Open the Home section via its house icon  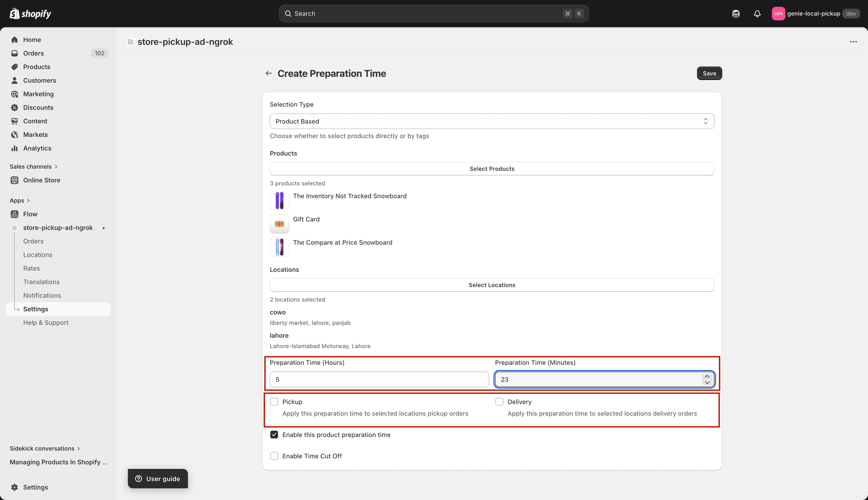click(14, 39)
